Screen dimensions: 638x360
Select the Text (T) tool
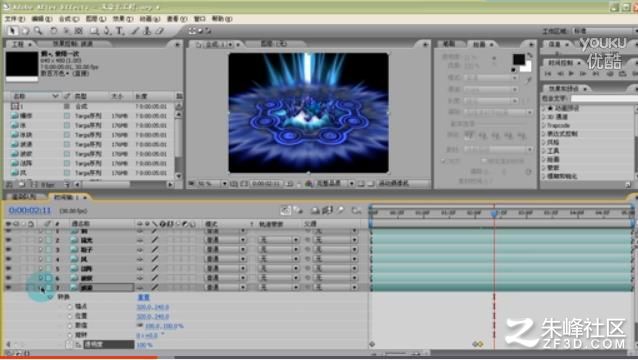pos(120,31)
